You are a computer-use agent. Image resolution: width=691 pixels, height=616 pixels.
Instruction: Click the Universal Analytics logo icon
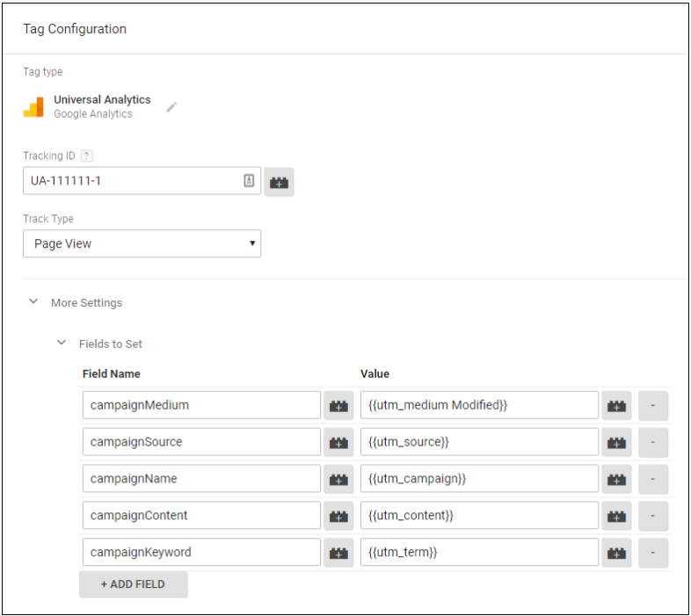click(33, 107)
